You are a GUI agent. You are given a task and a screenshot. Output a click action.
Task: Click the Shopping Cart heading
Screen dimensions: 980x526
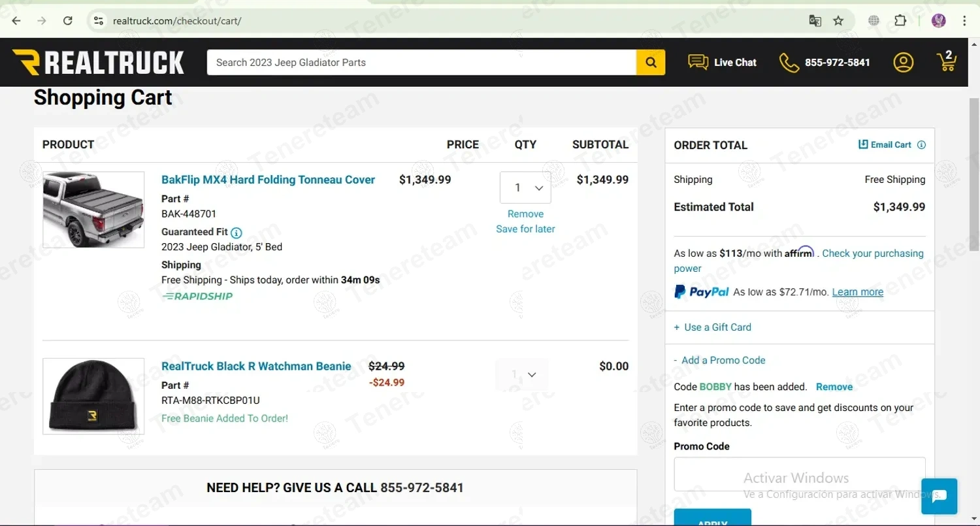click(x=103, y=97)
